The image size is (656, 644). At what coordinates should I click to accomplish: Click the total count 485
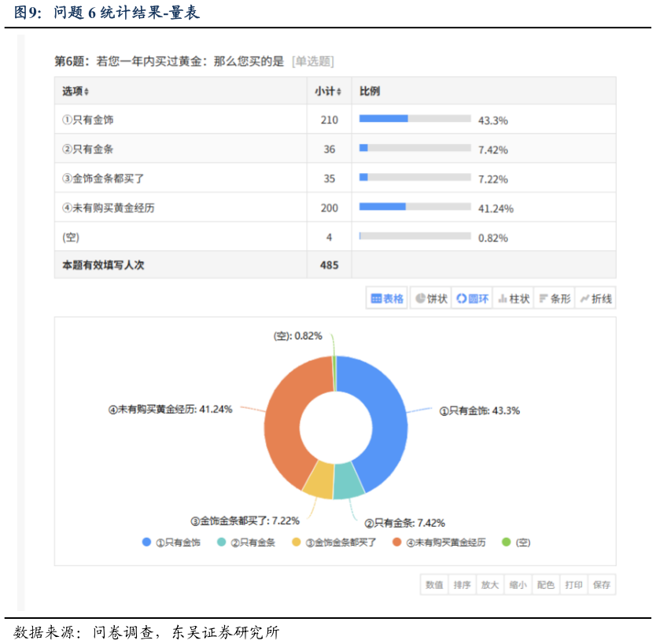click(330, 265)
